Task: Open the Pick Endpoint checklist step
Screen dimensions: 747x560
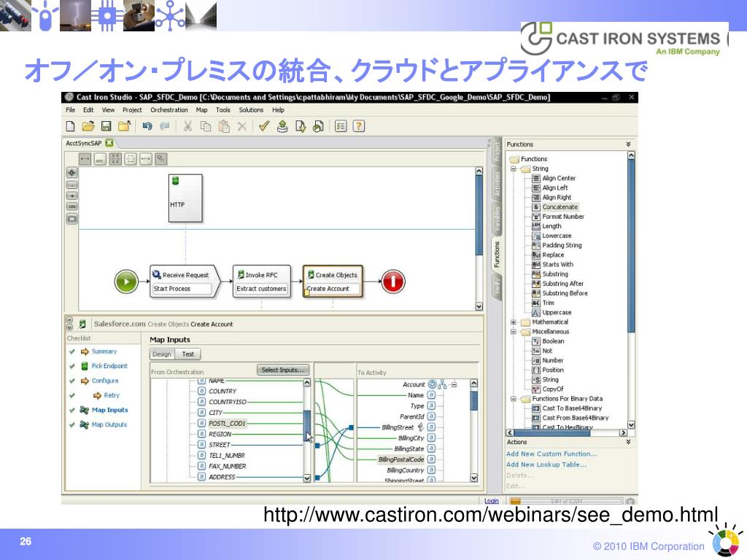Action: [x=109, y=366]
